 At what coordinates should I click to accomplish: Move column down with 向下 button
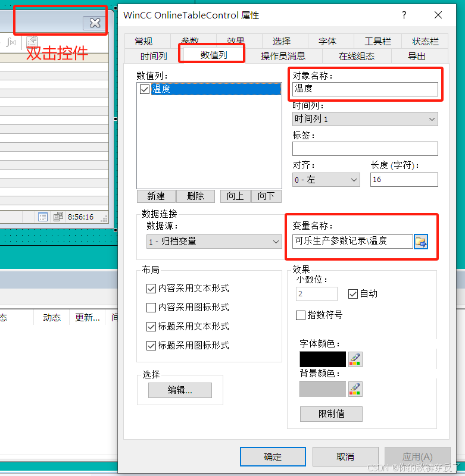(266, 196)
